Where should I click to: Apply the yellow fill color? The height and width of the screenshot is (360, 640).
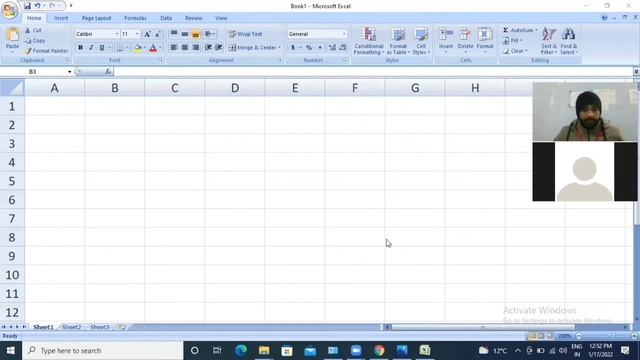138,48
